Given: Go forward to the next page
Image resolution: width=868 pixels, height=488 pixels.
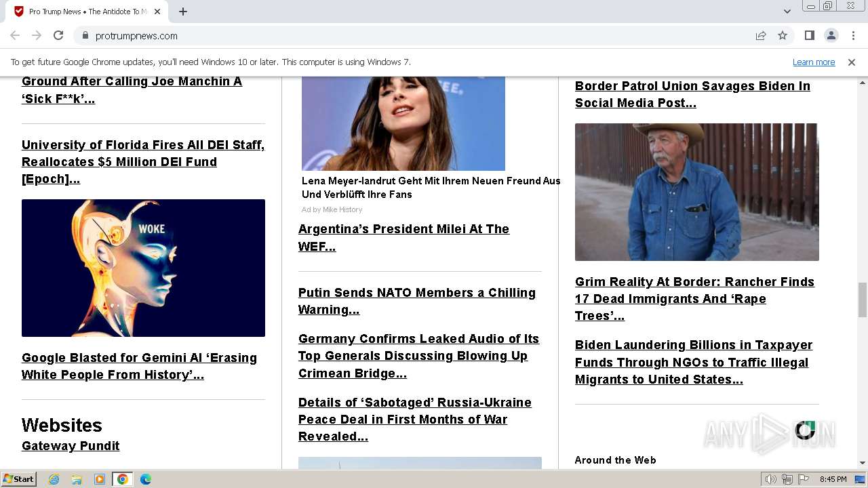Looking at the screenshot, I should point(37,35).
